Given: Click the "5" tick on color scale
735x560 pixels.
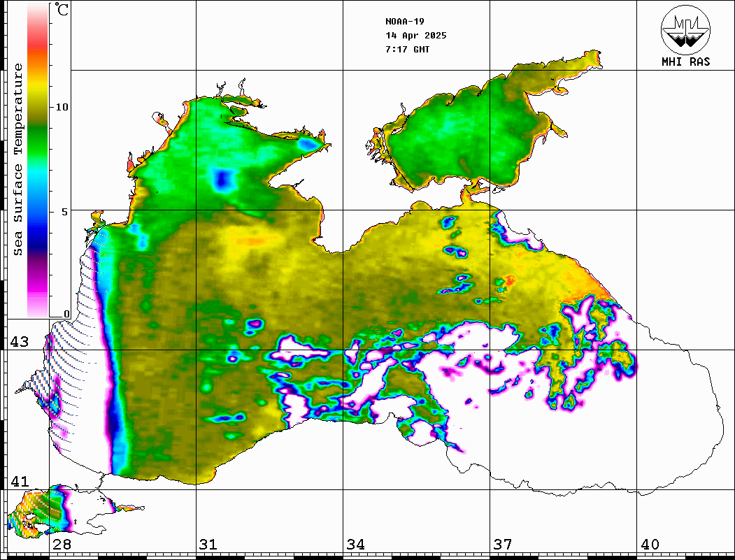Looking at the screenshot, I should [x=66, y=212].
